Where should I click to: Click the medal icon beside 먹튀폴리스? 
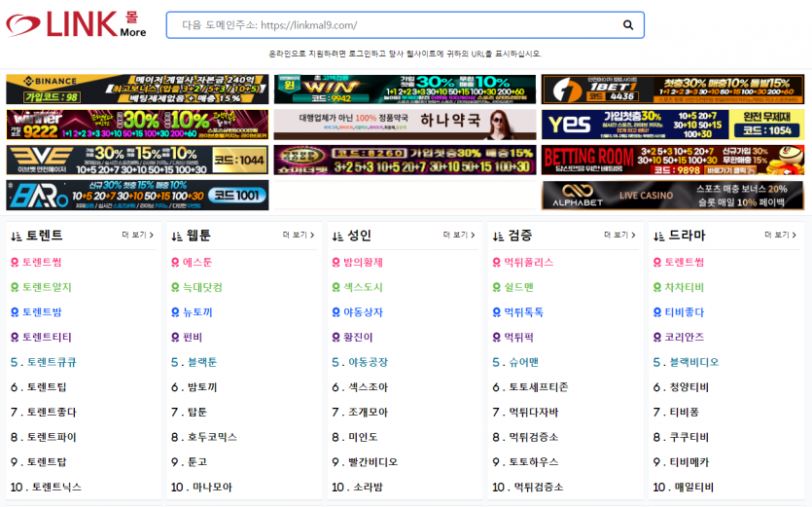click(x=496, y=263)
